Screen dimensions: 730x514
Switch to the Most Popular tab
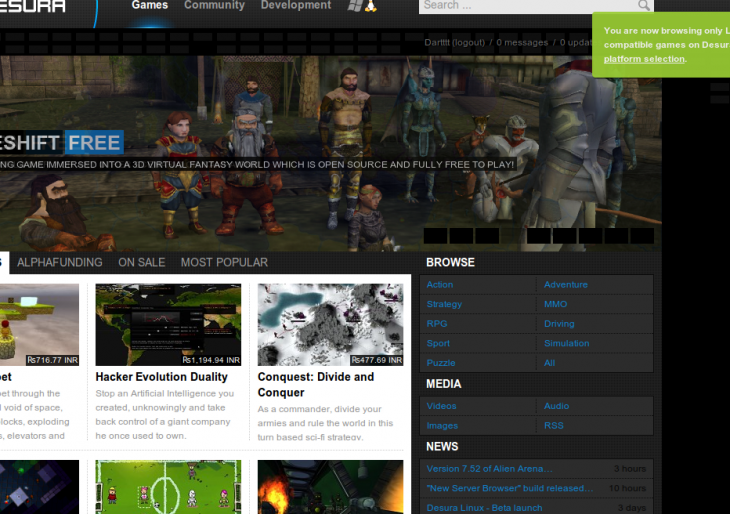[x=224, y=262]
